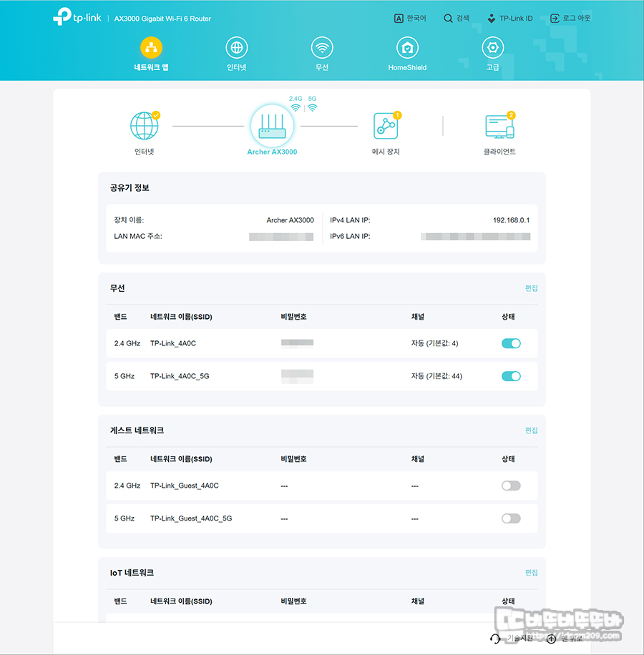The height and width of the screenshot is (655, 644).
Task: Click the channel text 자동 (기본값: 44)
Action: [436, 376]
